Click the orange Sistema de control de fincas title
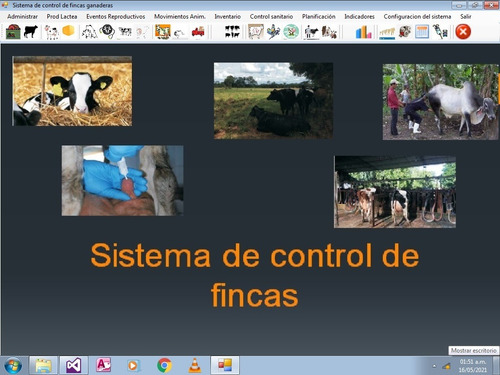This screenshot has width=500, height=375. click(x=255, y=275)
